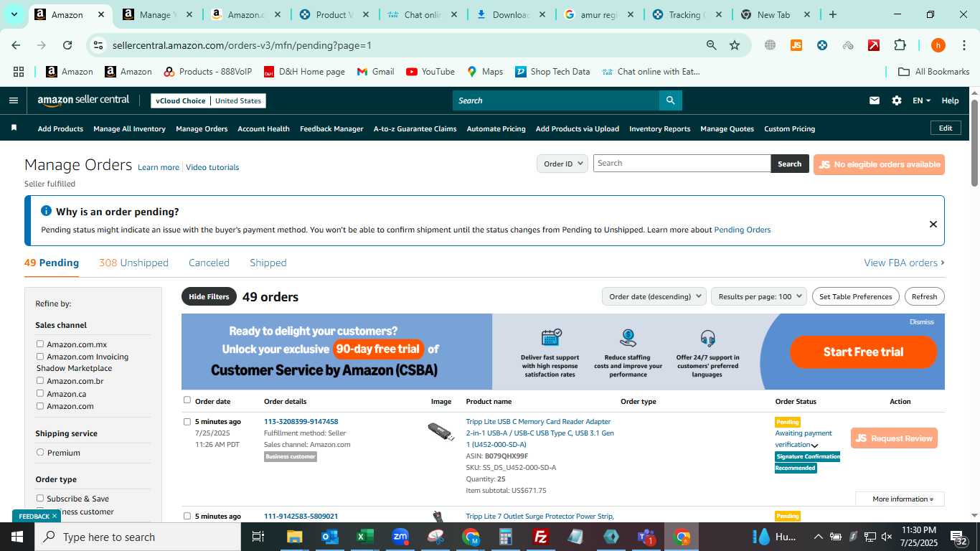Check the Amazon.ca sales channel
Screen dimensions: 980x551
click(x=40, y=393)
